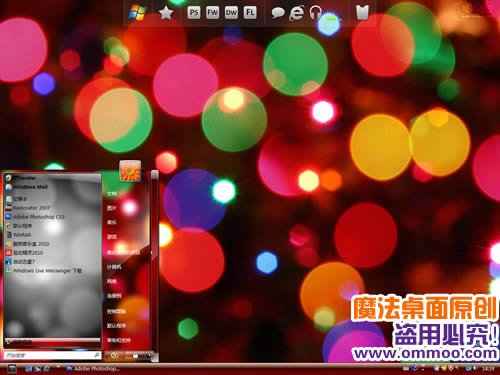500x375 pixels.
Task: Open the star favorites icon in the dock
Action: click(x=166, y=13)
